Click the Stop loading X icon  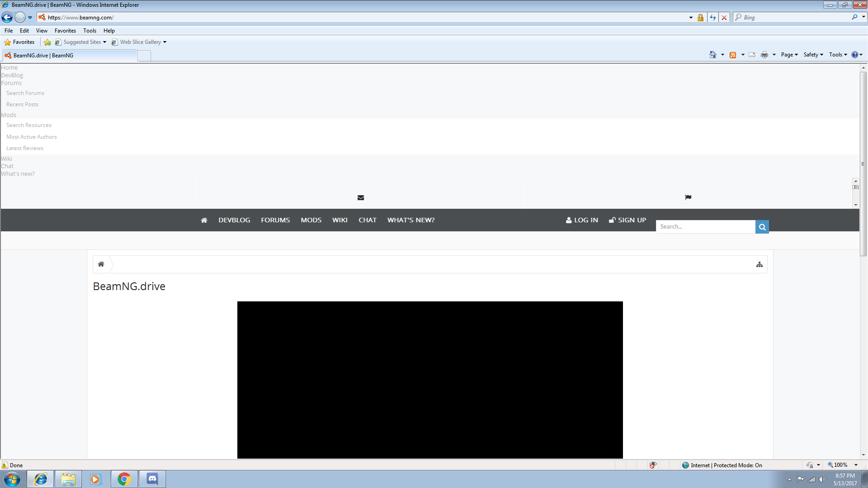click(x=724, y=18)
